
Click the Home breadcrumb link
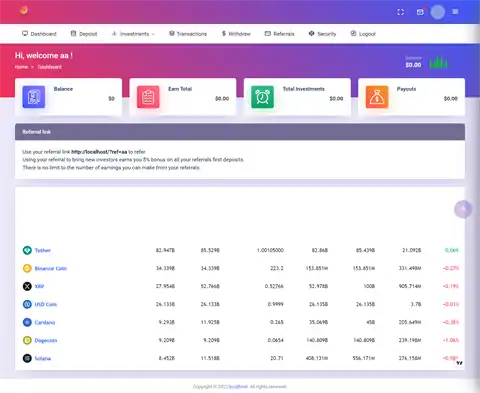coord(21,67)
